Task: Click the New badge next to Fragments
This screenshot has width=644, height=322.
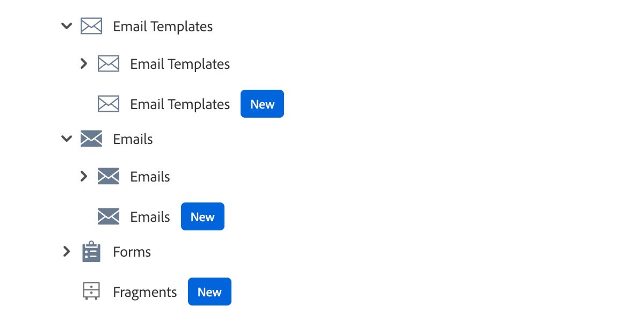Action: pos(210,292)
